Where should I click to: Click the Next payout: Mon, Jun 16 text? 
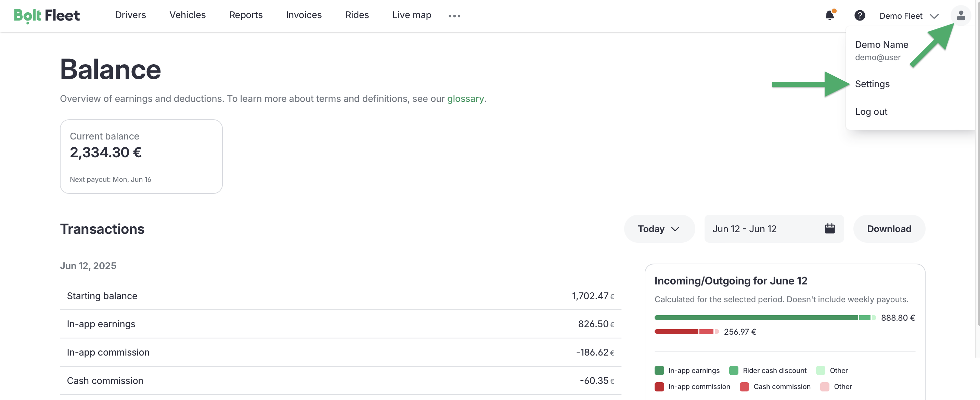pyautogui.click(x=110, y=179)
